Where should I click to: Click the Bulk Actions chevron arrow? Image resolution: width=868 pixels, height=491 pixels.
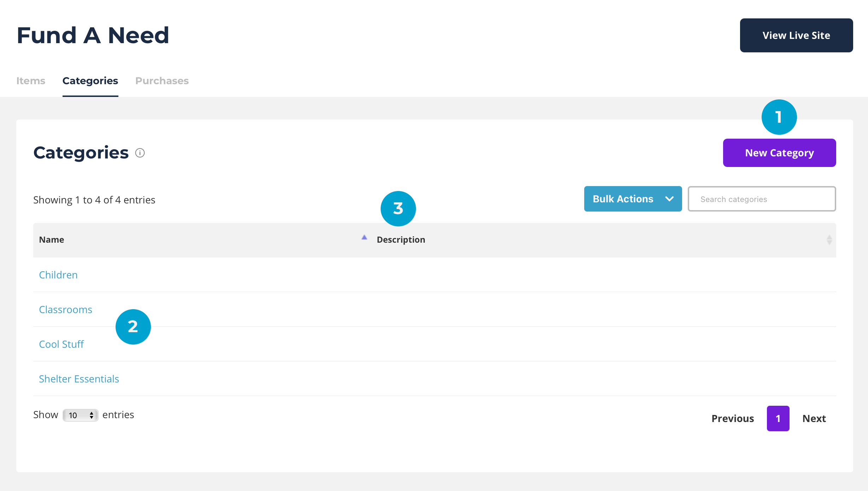tap(669, 199)
